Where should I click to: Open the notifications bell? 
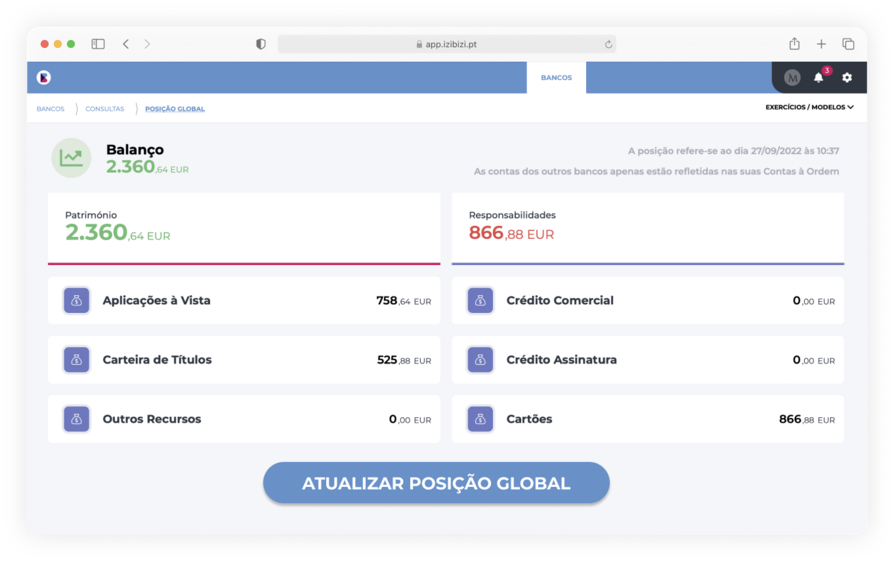[818, 78]
